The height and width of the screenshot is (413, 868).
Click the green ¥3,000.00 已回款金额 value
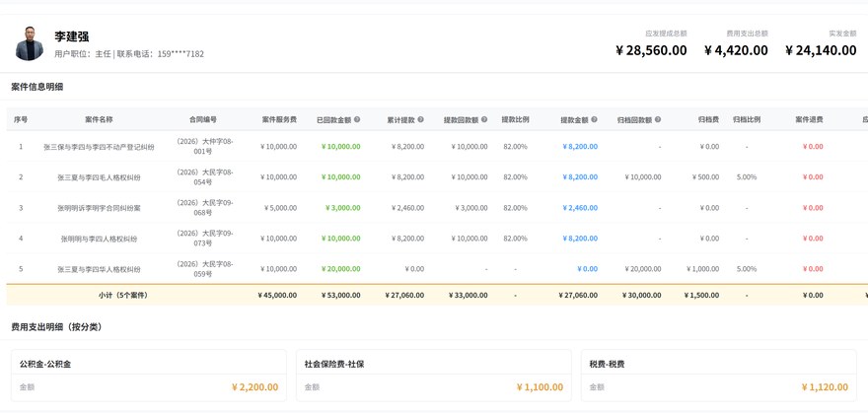click(x=342, y=208)
